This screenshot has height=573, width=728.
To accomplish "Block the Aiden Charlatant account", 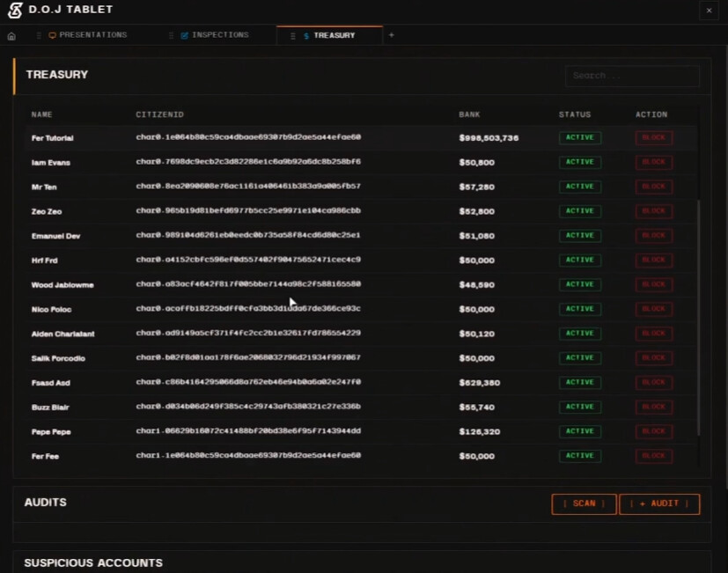I will pos(654,334).
